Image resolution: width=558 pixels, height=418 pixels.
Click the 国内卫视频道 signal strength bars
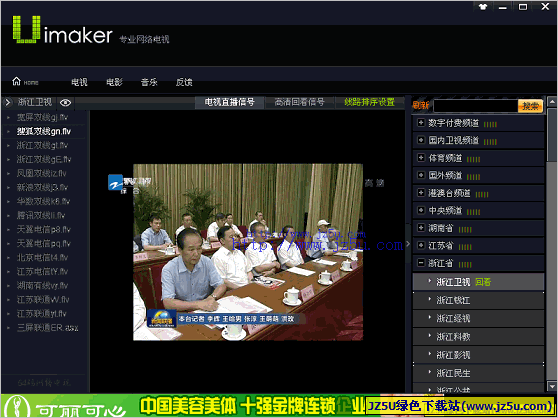[490, 142]
